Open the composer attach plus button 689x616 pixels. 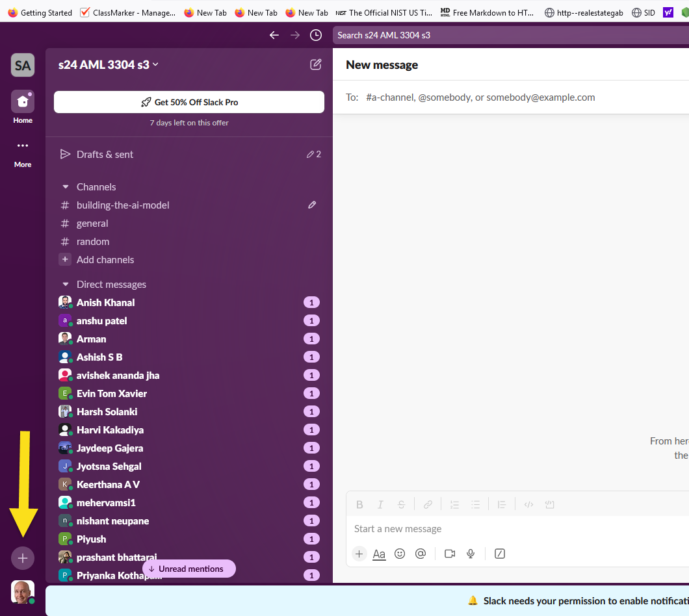[x=359, y=554]
